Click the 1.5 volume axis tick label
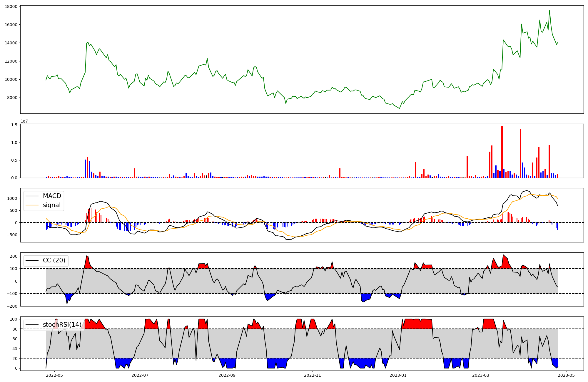The width and height of the screenshot is (588, 382). (x=14, y=125)
